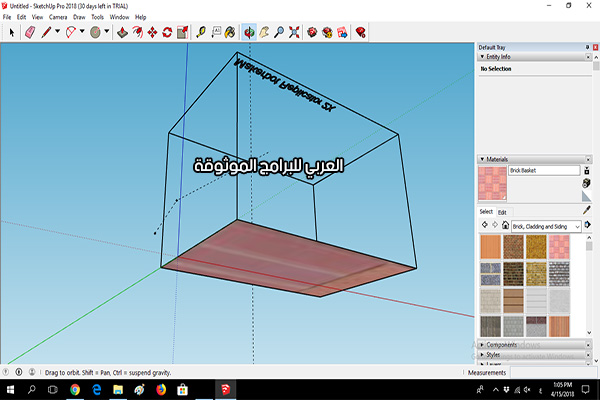The image size is (600, 400).
Task: Pick the Scale tool
Action: 183,33
